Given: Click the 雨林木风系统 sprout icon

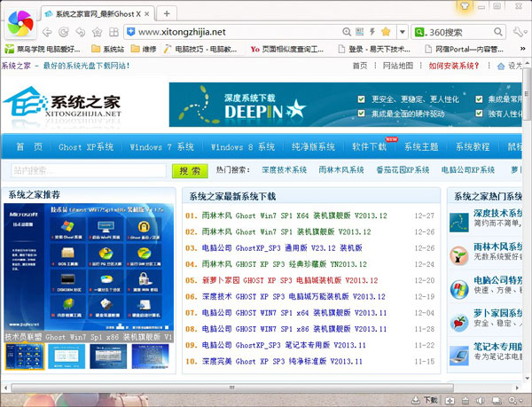Looking at the screenshot, I should [x=458, y=255].
